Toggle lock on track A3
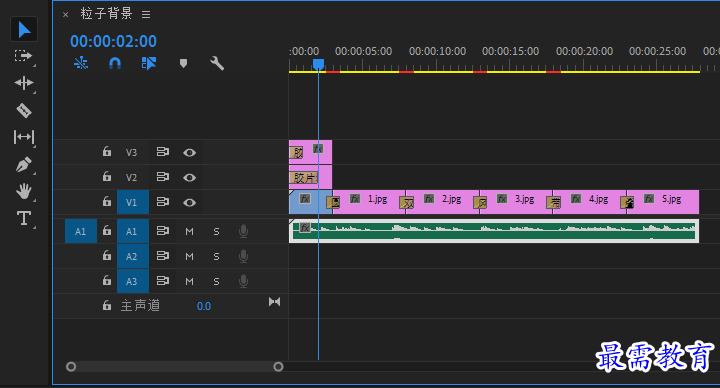The image size is (720, 388). [107, 280]
